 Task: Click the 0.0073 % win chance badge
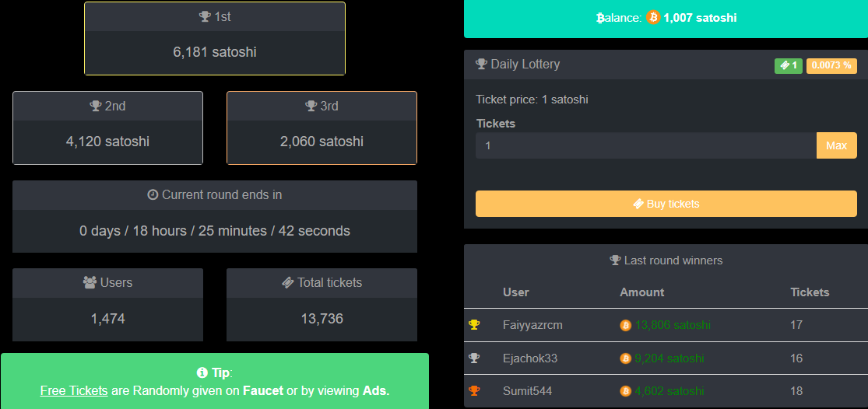[x=831, y=66]
